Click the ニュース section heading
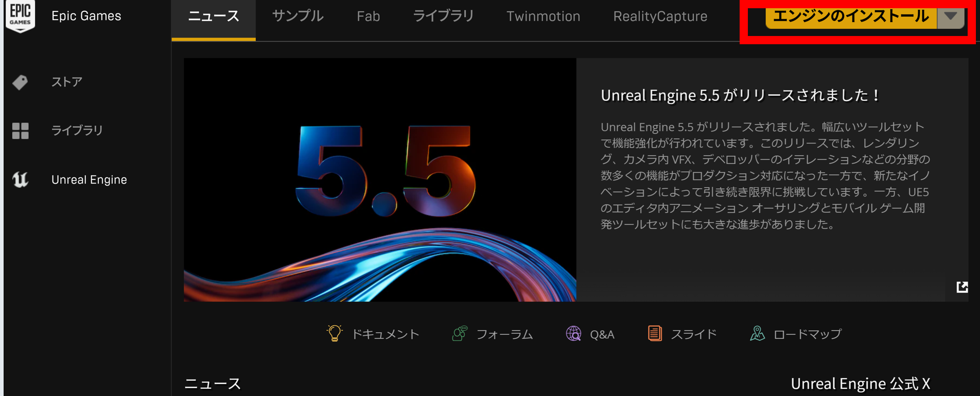Image resolution: width=980 pixels, height=396 pixels. tap(213, 384)
